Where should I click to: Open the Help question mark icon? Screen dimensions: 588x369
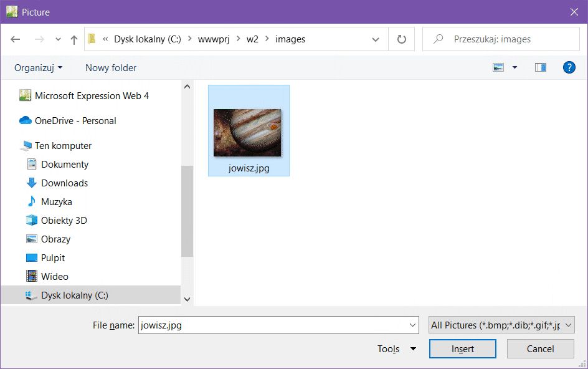(x=569, y=67)
